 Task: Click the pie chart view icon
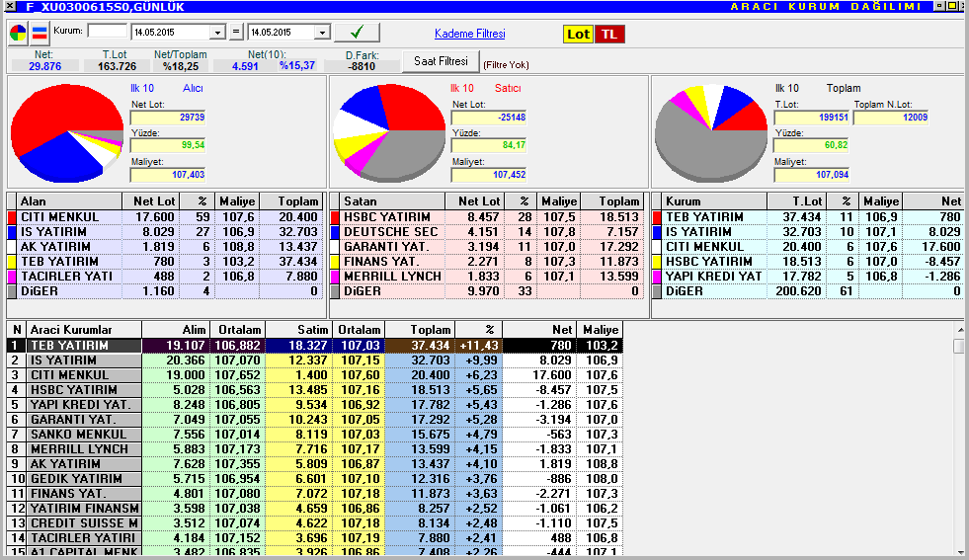click(18, 33)
